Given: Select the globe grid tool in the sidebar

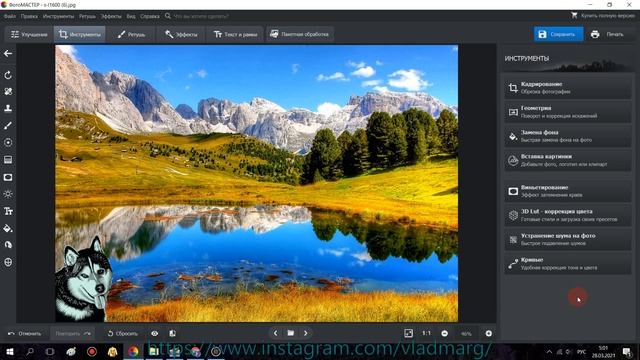Looking at the screenshot, I should tap(8, 262).
